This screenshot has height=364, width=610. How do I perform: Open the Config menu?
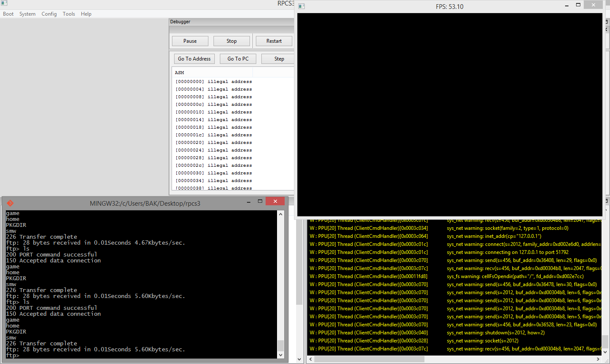coord(49,14)
